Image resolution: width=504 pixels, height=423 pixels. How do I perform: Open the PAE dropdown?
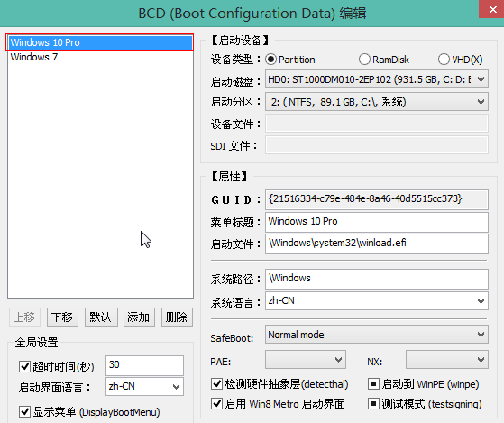[x=306, y=360]
